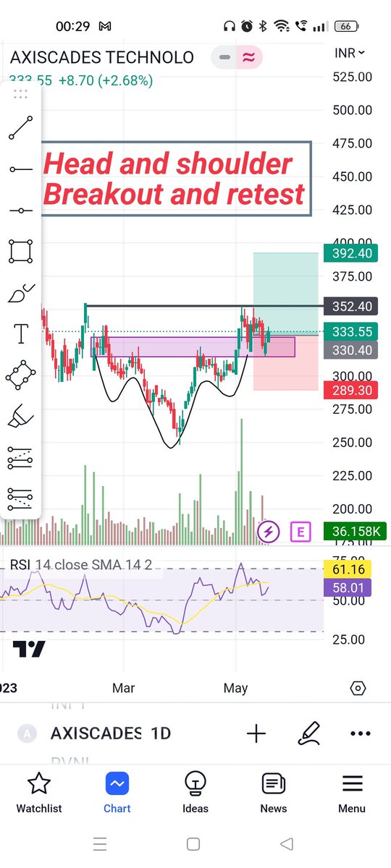Tap the 289.30 stop price label
This screenshot has width=391, height=868.
(352, 390)
